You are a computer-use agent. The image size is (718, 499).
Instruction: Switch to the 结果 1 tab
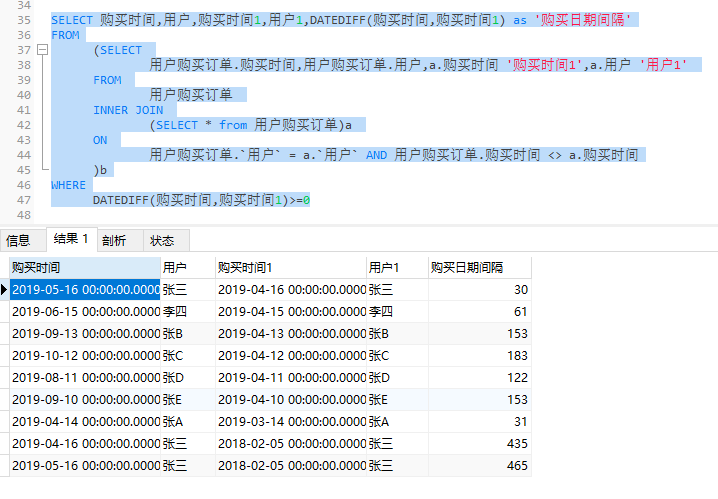pos(71,240)
